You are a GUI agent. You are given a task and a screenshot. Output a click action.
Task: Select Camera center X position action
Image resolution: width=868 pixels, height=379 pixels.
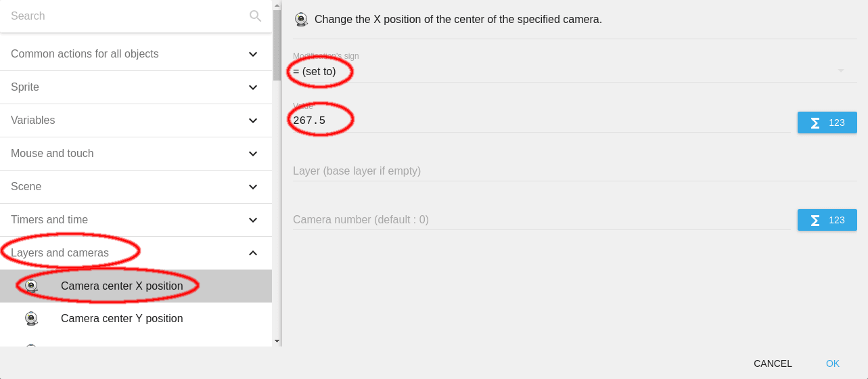tap(122, 286)
